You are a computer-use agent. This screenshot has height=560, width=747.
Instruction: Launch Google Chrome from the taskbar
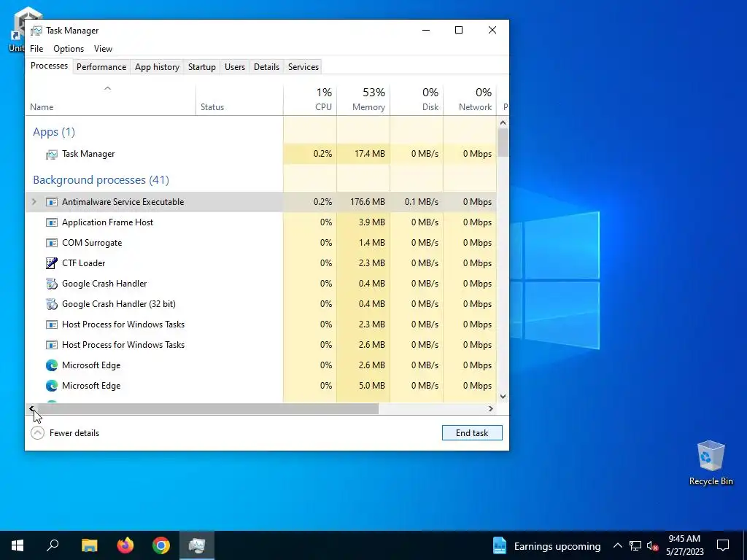click(x=161, y=545)
